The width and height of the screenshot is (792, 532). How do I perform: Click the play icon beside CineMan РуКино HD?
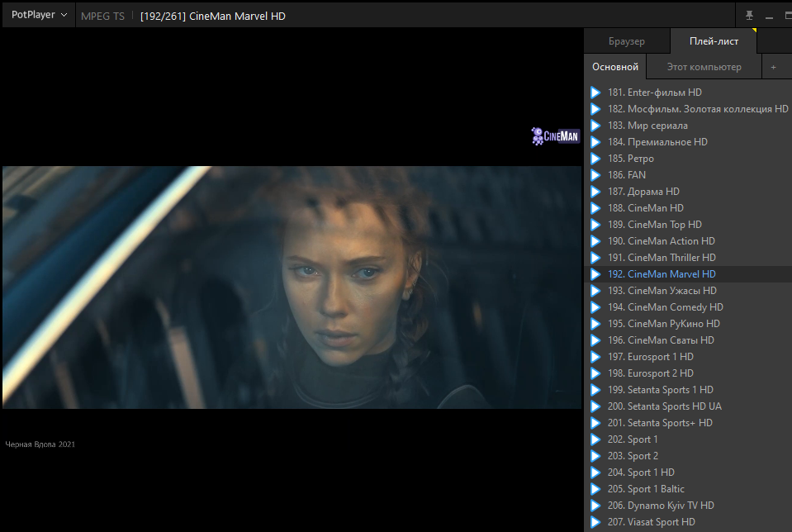point(595,324)
